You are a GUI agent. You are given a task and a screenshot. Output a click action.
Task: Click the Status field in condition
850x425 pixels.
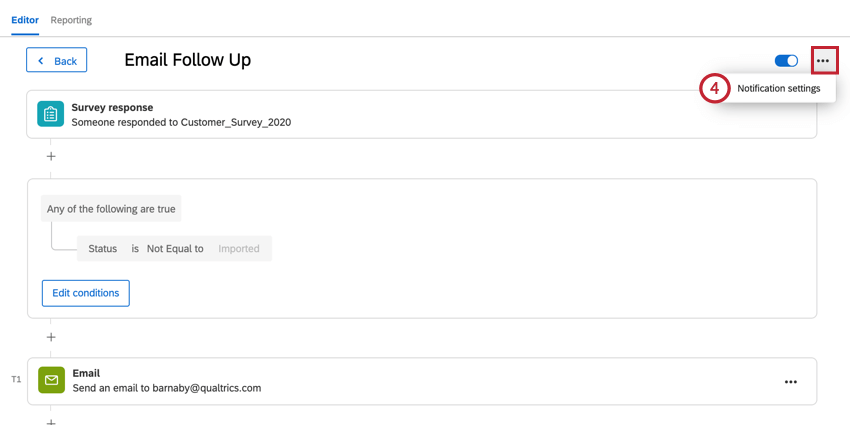coord(103,249)
